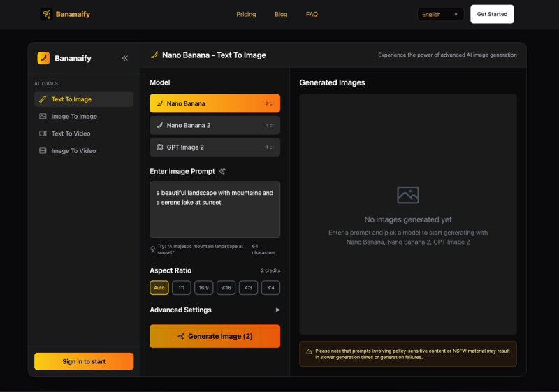Click Generate Image (2) button

tap(215, 336)
